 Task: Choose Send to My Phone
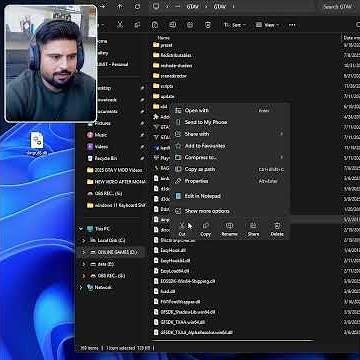click(230, 122)
